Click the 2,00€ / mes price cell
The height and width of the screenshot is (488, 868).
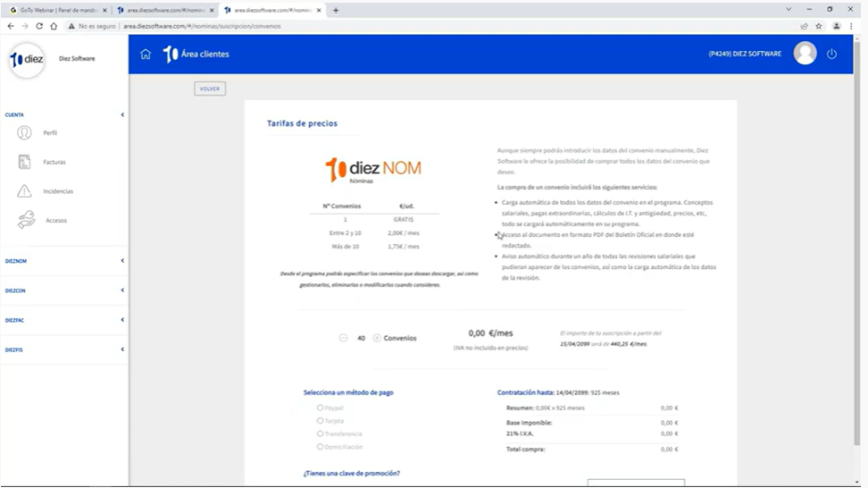point(404,233)
